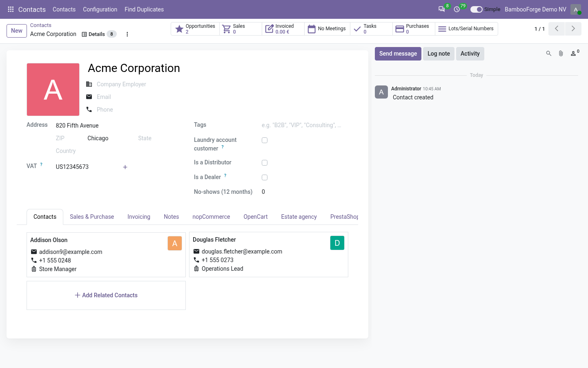Click the paperclip attachments icon
This screenshot has height=368, width=588.
561,54
